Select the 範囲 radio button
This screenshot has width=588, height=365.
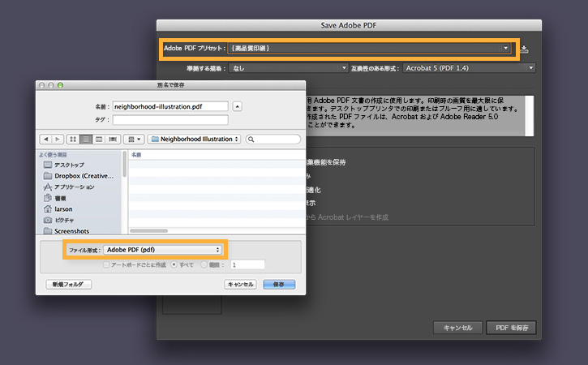pyautogui.click(x=204, y=265)
